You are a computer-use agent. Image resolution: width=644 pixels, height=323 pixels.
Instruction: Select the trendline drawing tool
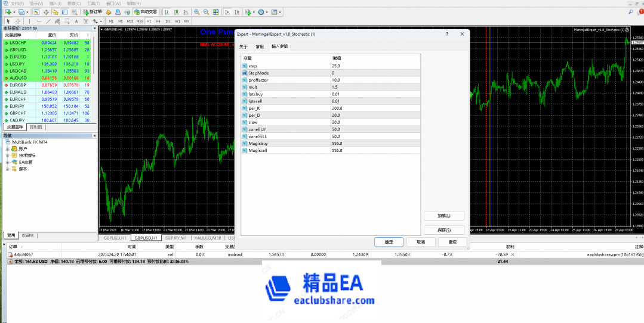tap(48, 21)
